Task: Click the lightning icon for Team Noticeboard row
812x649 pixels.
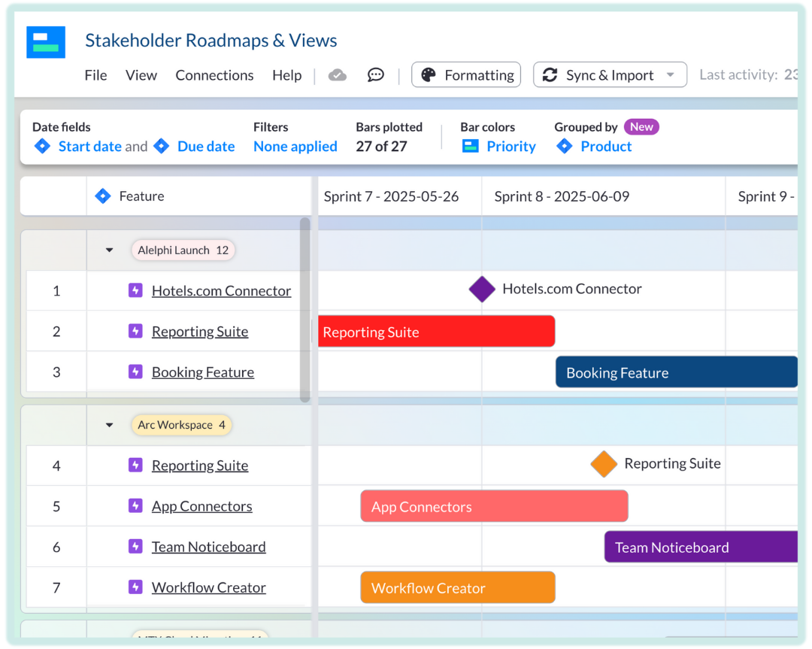Action: (x=135, y=546)
